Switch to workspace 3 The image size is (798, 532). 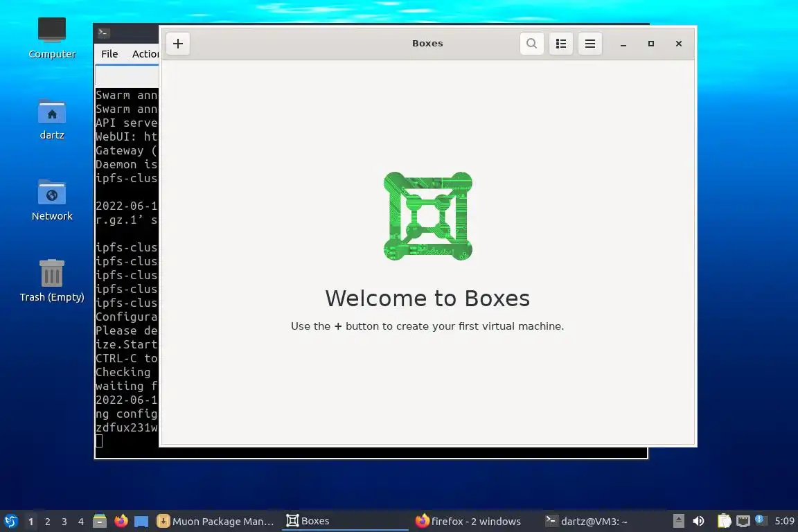click(64, 522)
